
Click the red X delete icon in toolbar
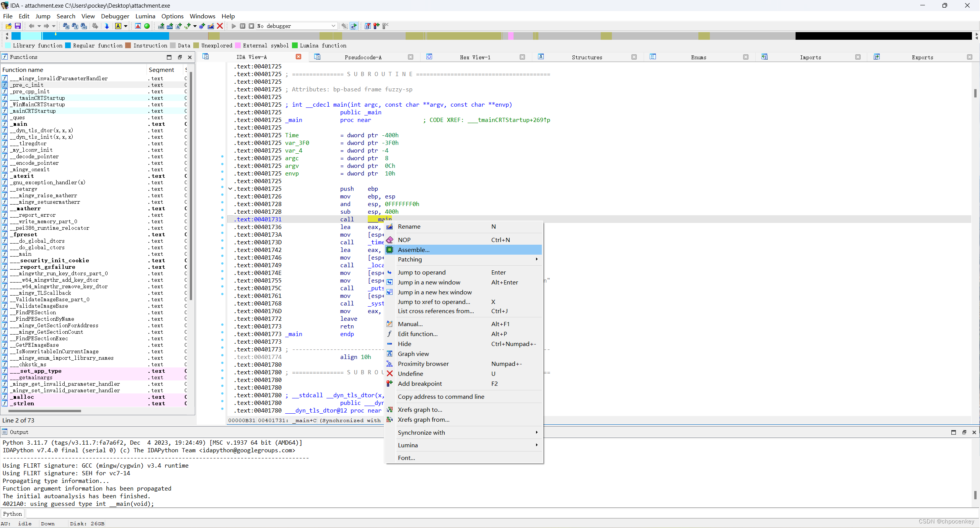point(220,26)
